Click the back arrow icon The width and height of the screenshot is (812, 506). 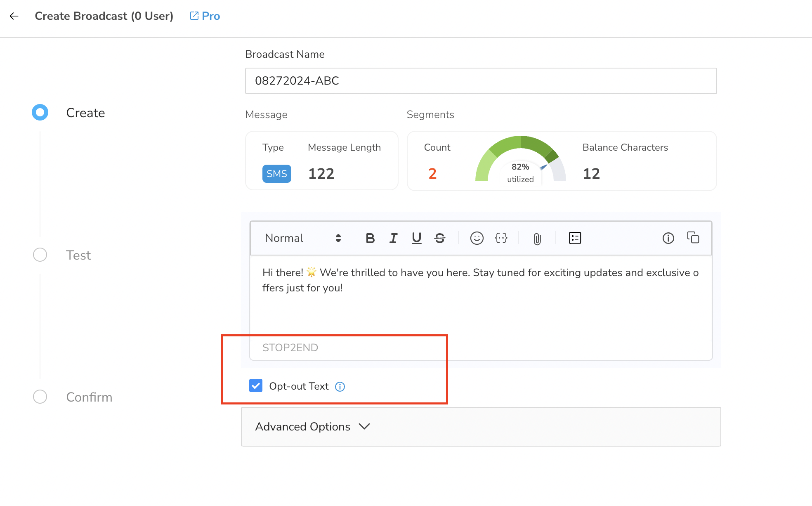[x=14, y=16]
